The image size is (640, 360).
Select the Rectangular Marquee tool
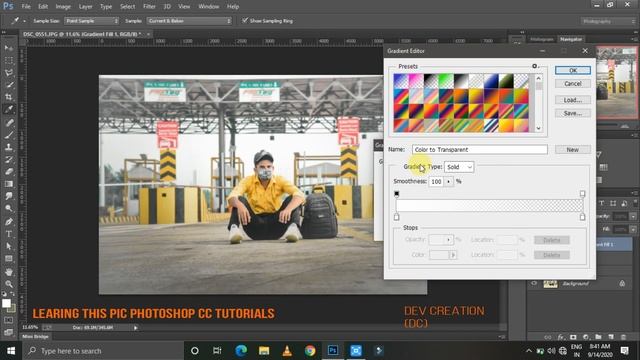[x=9, y=60]
